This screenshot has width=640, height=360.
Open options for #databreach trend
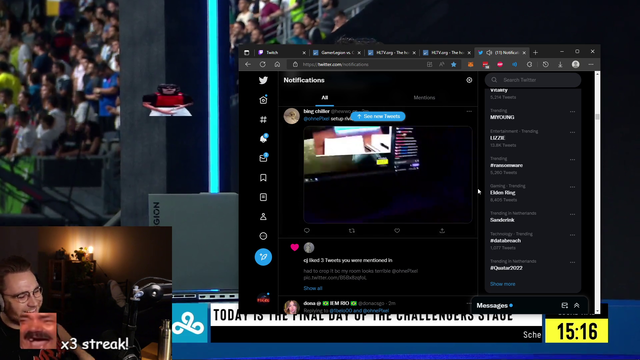click(572, 235)
